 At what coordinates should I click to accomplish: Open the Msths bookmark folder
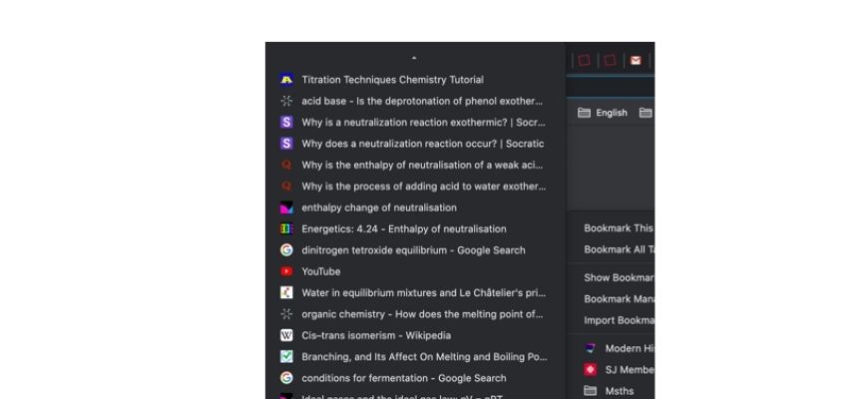coord(611,391)
